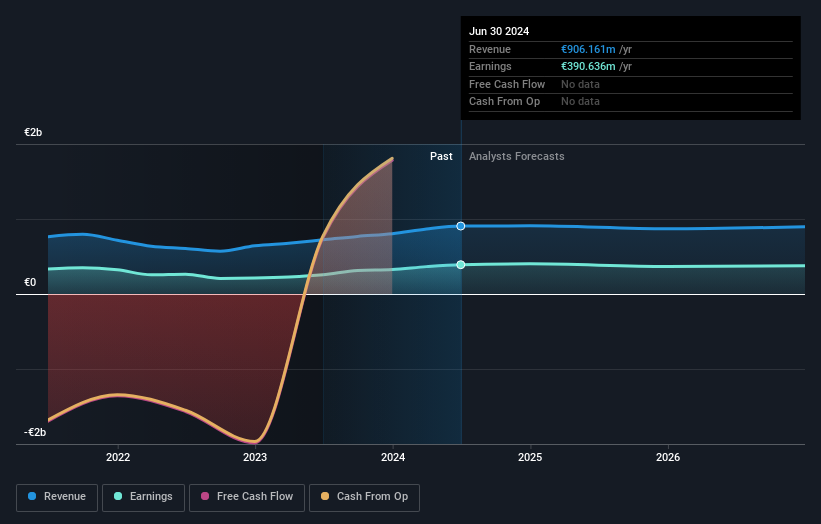821x524 pixels.
Task: Click the 2026 x-axis label
Action: coord(668,457)
